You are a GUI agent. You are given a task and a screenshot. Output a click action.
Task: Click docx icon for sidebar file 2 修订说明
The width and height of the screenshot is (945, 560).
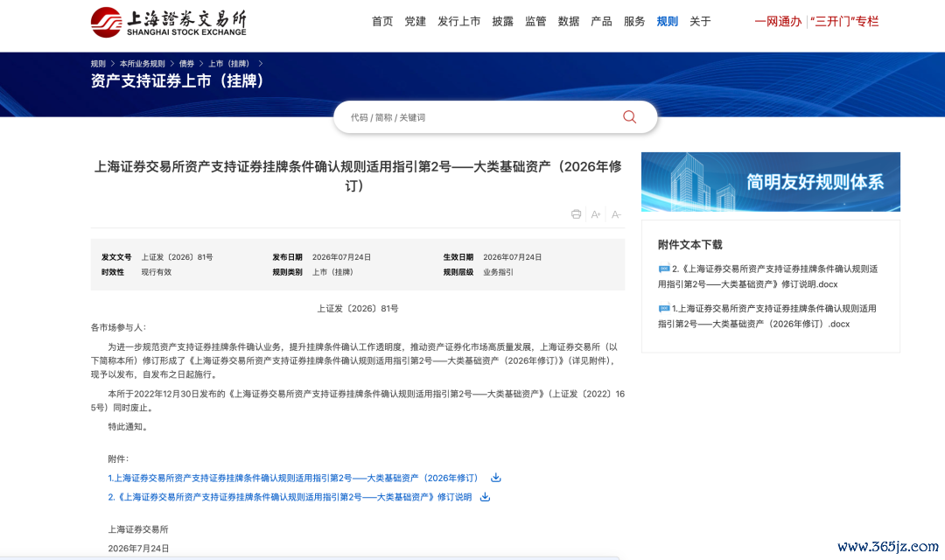pos(664,269)
